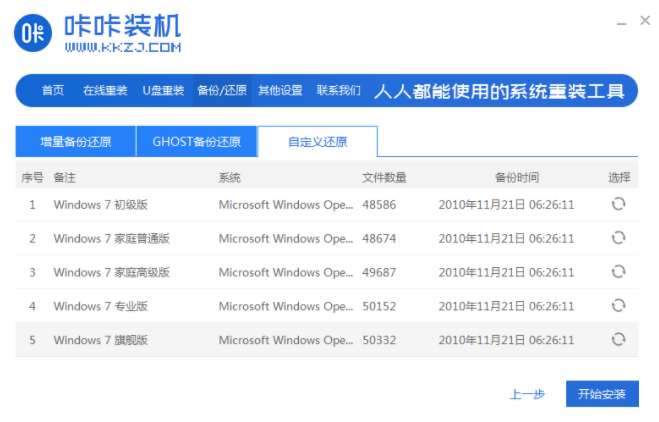Click file count 50152
The width and height of the screenshot is (659, 422).
click(379, 306)
